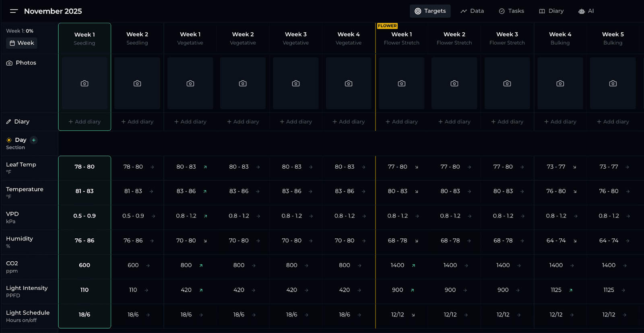Image resolution: width=644 pixels, height=333 pixels.
Task: Upload photo for Week 1 Seedling
Action: (x=85, y=83)
